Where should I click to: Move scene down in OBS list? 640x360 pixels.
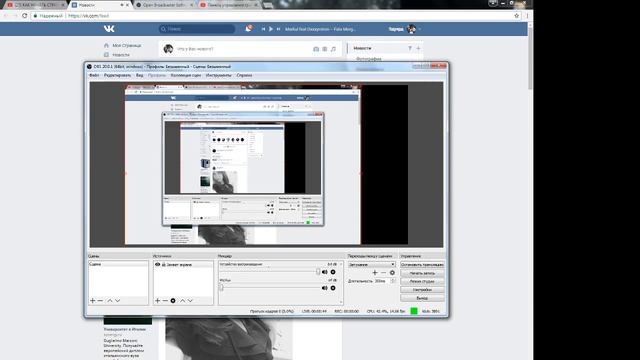[118, 300]
